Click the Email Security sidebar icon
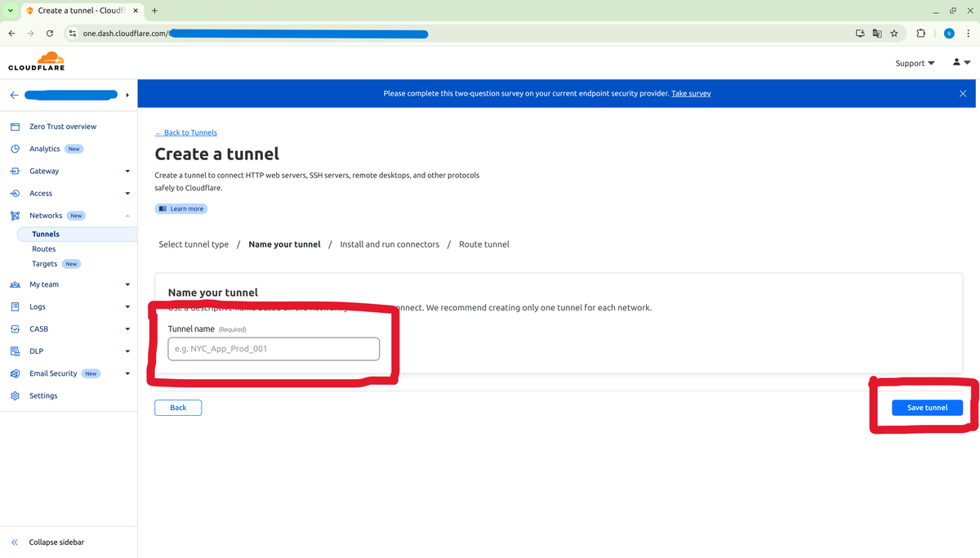This screenshot has height=558, width=980. pos(15,373)
